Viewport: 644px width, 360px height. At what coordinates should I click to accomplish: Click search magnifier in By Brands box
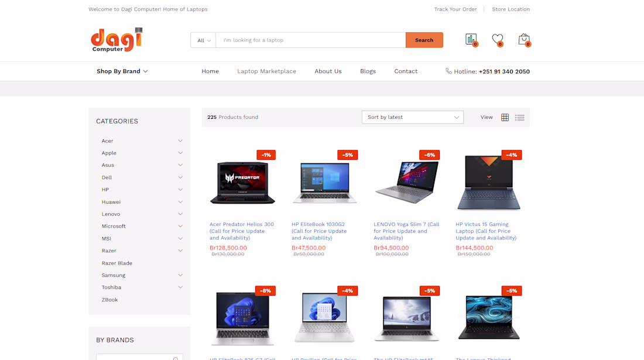176,358
